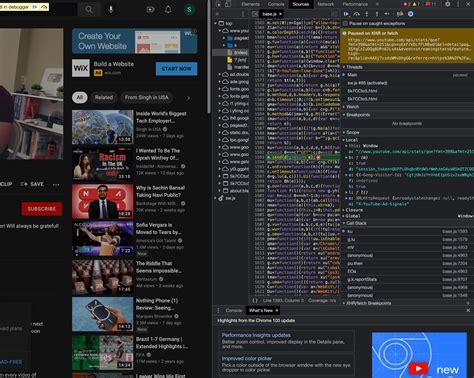Screen dimensions: 474x378
Task: Switch to Performance tab
Action: [355, 4]
